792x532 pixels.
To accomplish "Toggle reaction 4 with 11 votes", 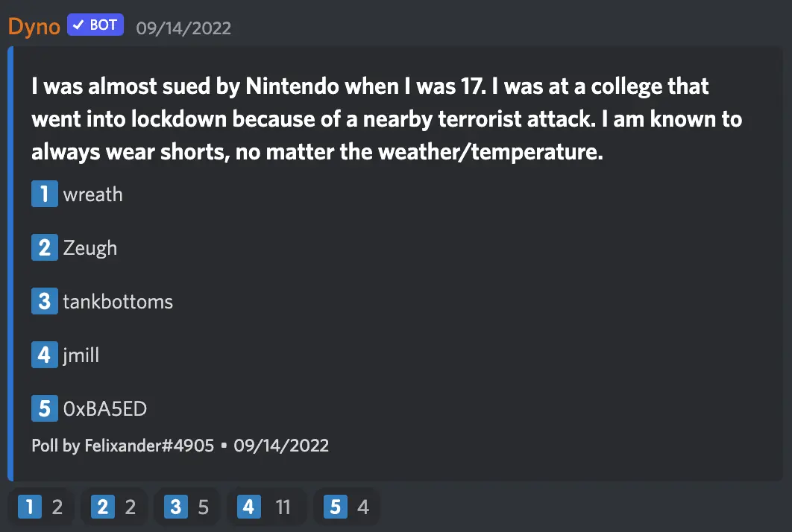I will (x=264, y=508).
